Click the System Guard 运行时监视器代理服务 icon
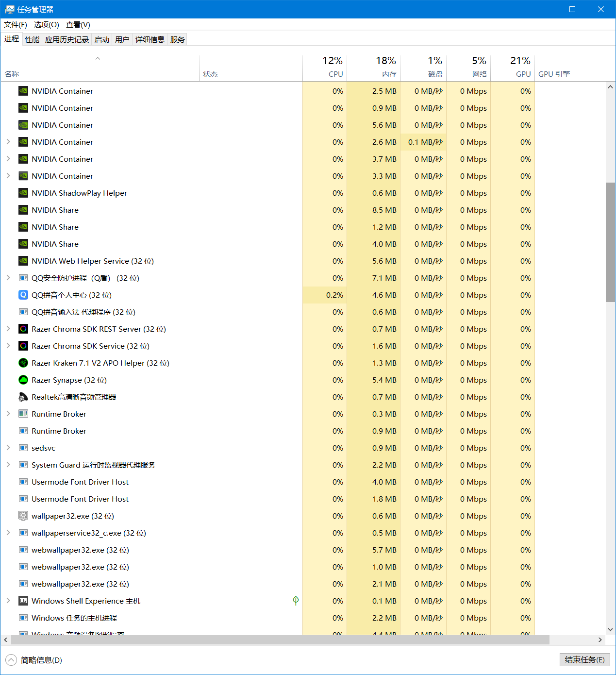This screenshot has height=675, width=616. (23, 465)
